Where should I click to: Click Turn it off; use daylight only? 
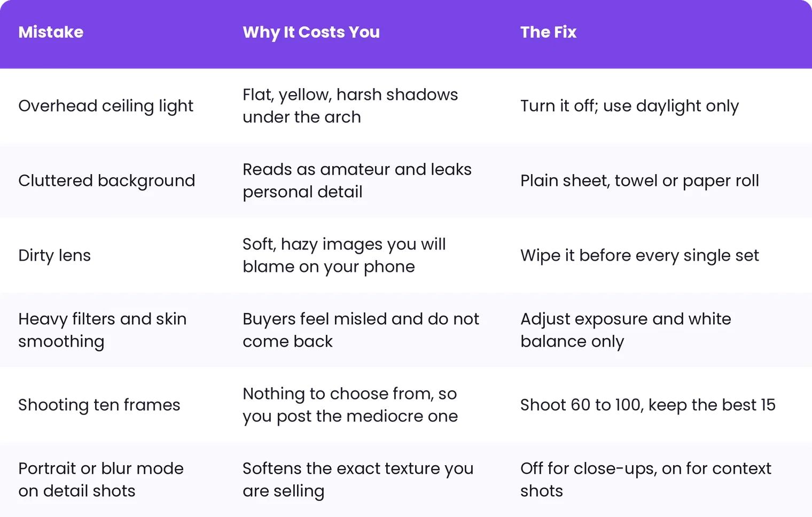[630, 106]
